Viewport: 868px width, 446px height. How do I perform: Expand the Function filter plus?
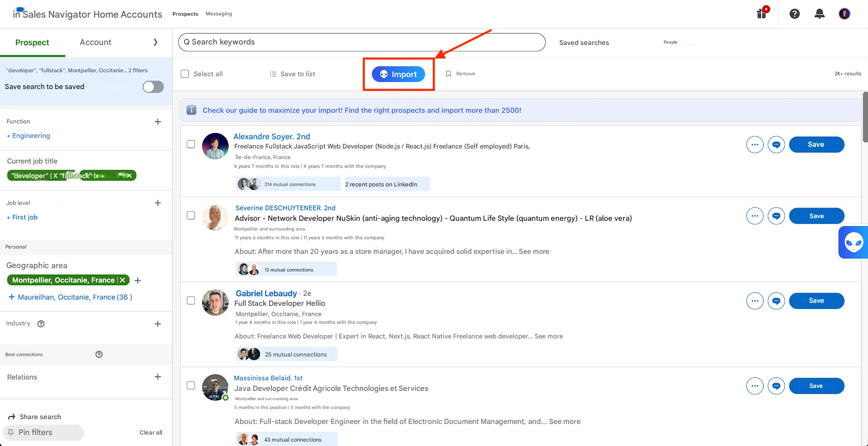158,122
